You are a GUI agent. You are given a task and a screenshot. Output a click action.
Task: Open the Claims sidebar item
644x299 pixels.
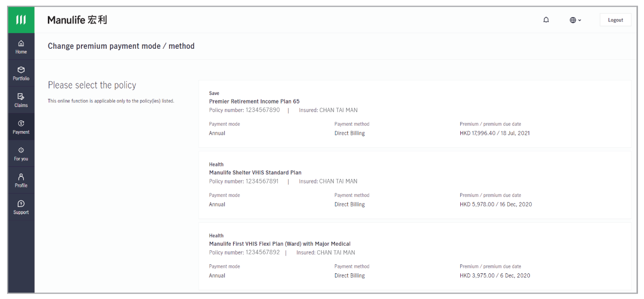coord(21,100)
